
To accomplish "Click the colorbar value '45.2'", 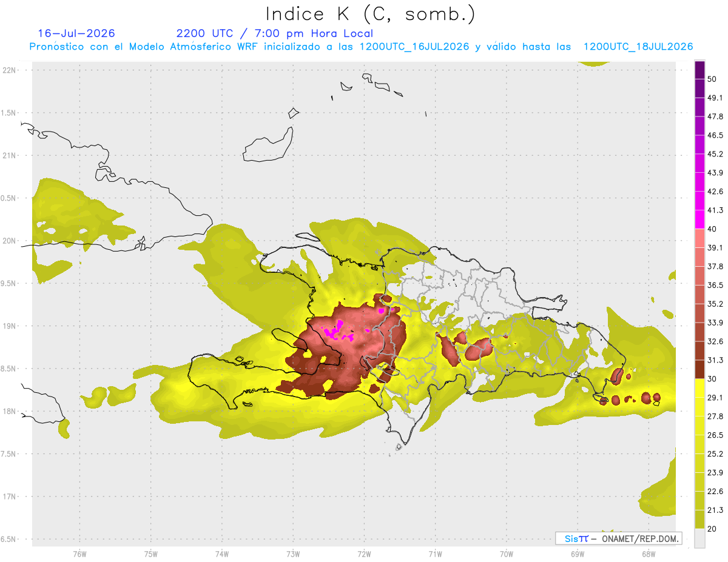I will point(715,154).
